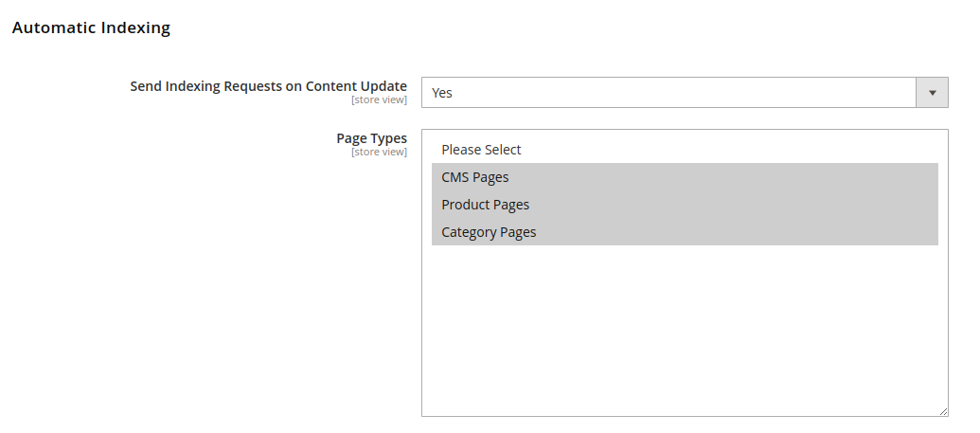This screenshot has height=433, width=980.
Task: Click the select field showing Yes
Action: coord(685,93)
